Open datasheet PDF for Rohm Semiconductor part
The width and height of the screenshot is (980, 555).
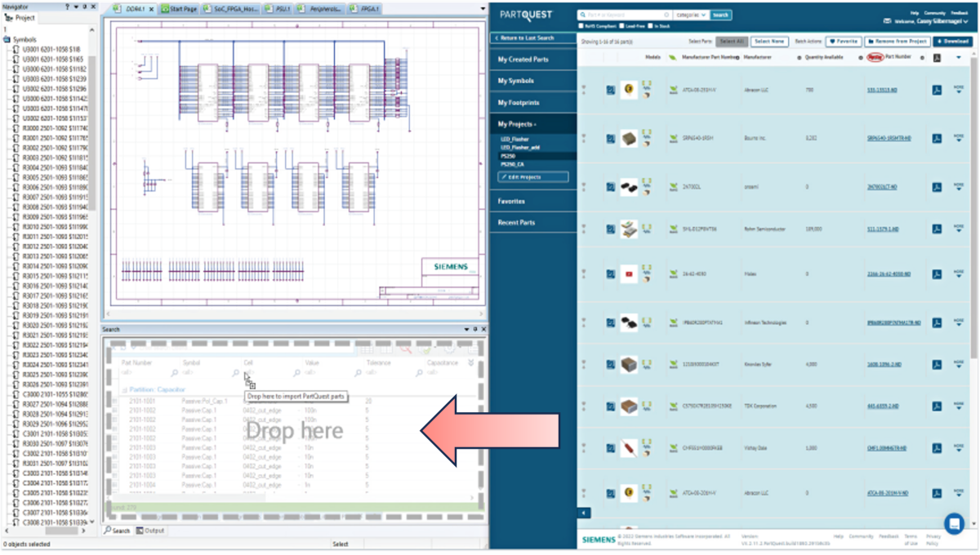pyautogui.click(x=937, y=229)
